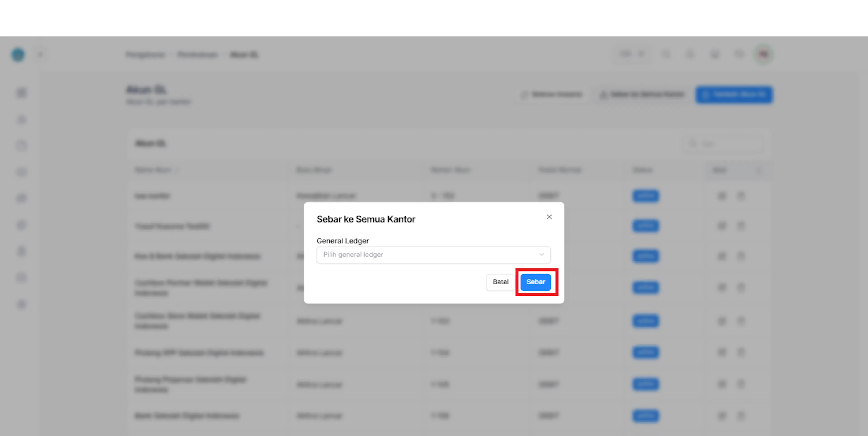Click the Batal button
The width and height of the screenshot is (868, 436).
pos(500,282)
